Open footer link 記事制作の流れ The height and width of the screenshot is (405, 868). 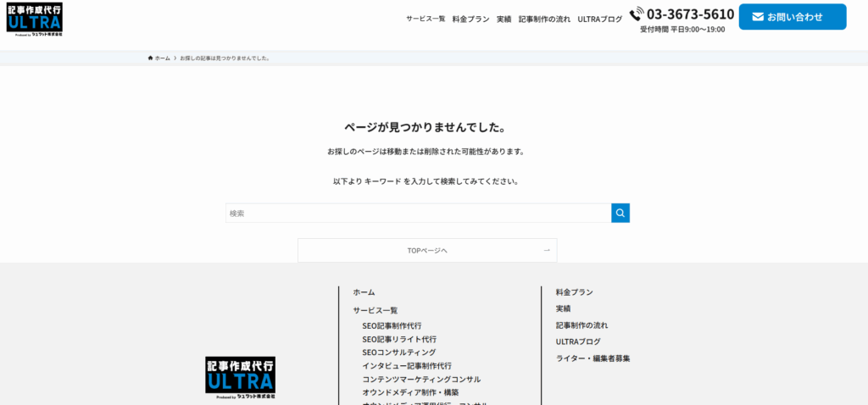coord(581,325)
